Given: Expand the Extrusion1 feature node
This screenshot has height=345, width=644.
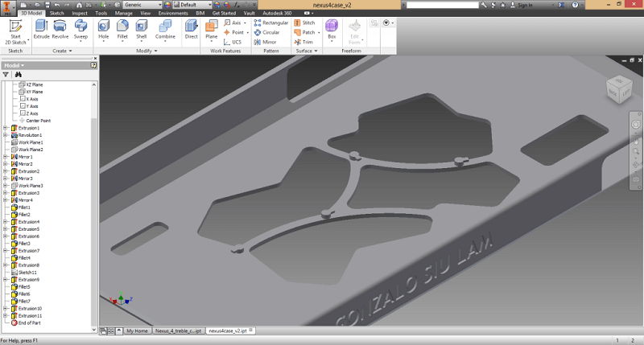Looking at the screenshot, I should coord(6,128).
